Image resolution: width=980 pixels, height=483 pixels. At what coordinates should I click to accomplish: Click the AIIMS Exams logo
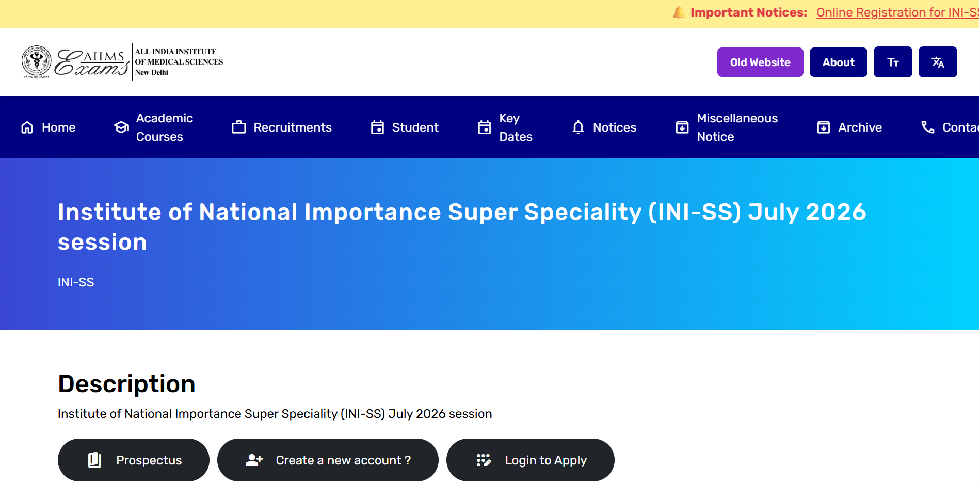tap(122, 62)
